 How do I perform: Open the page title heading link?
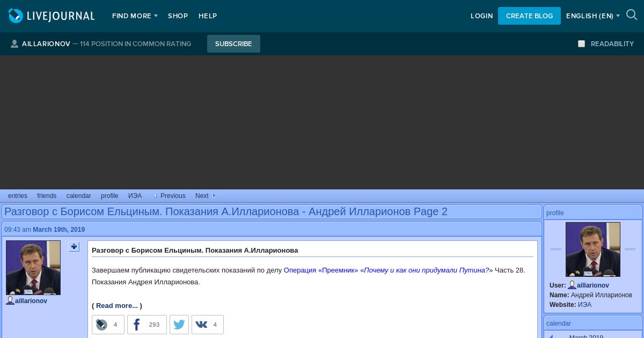[x=226, y=211]
